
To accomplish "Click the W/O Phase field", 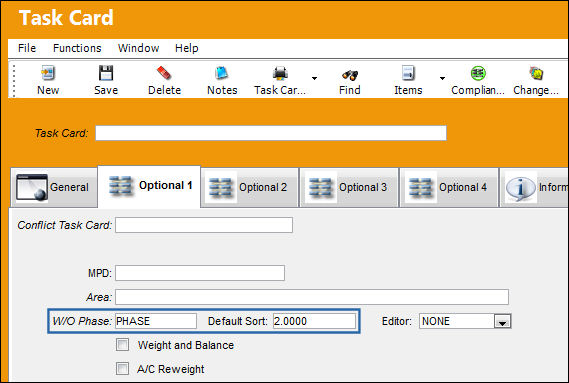I will click(x=156, y=321).
